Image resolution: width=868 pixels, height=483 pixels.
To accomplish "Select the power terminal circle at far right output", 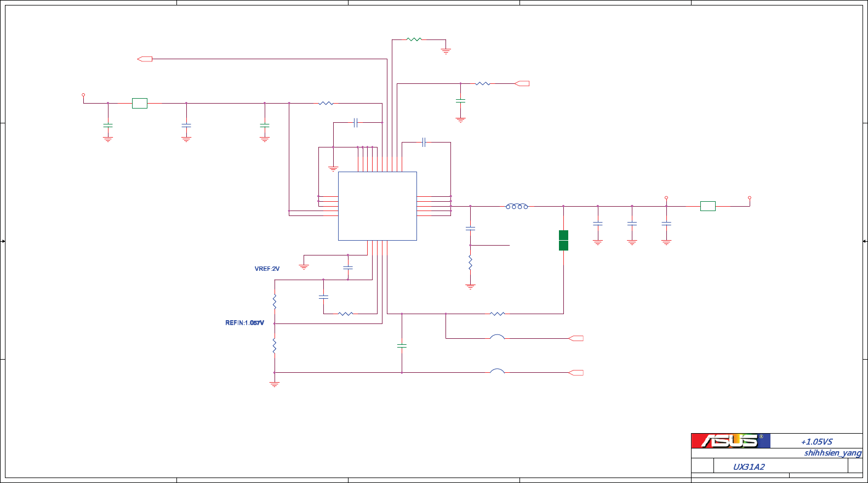I will (x=750, y=198).
